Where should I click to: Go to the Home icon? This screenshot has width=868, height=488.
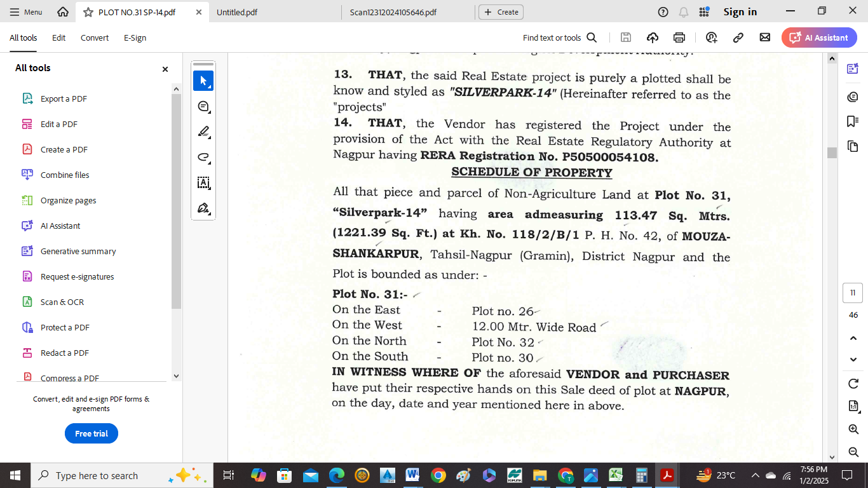63,12
